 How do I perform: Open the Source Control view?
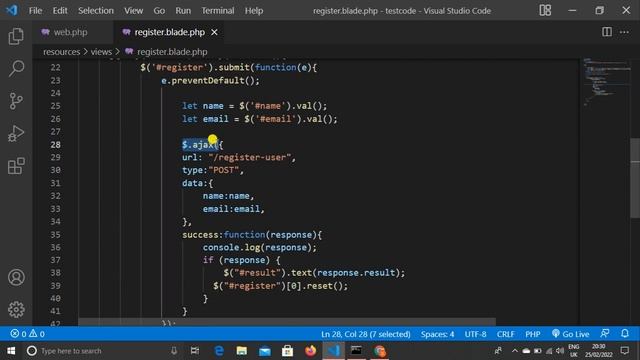coord(16,101)
